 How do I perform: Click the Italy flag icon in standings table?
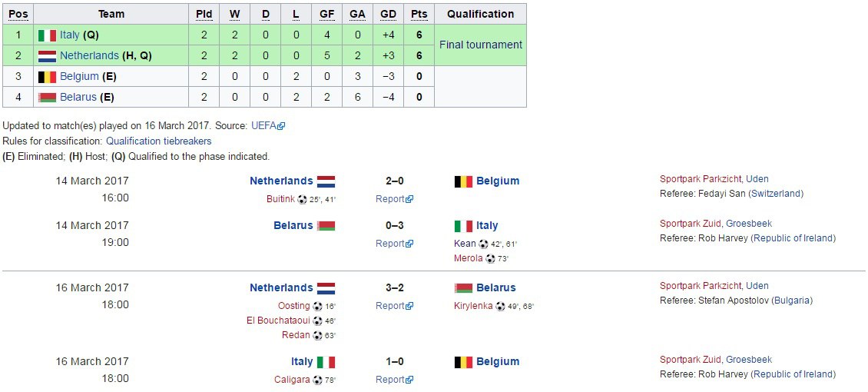47,35
